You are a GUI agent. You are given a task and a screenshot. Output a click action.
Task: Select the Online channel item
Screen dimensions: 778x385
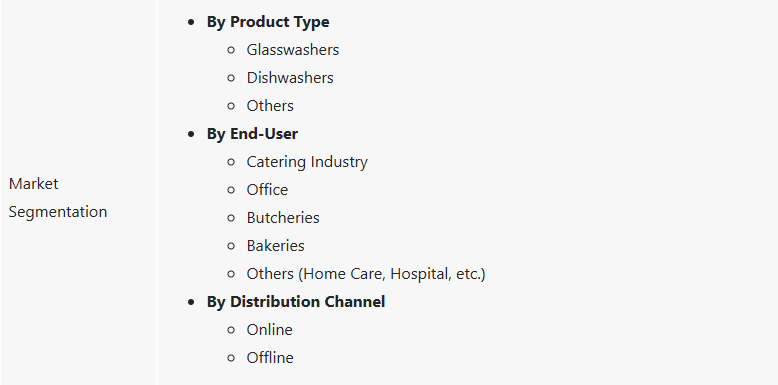click(269, 329)
